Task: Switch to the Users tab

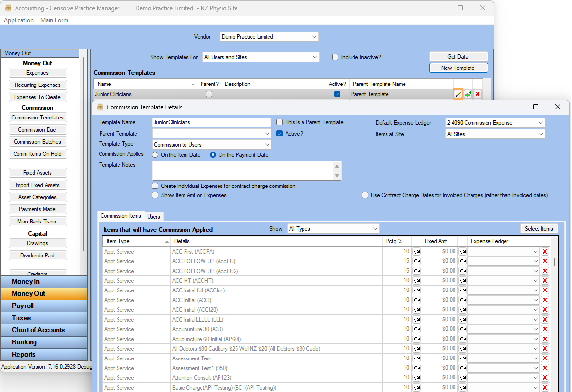Action: tap(153, 217)
